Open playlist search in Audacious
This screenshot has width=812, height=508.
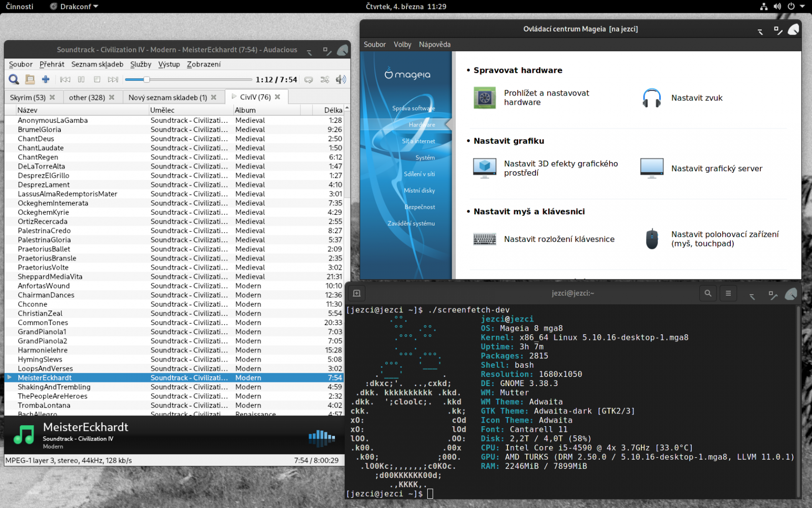point(14,79)
